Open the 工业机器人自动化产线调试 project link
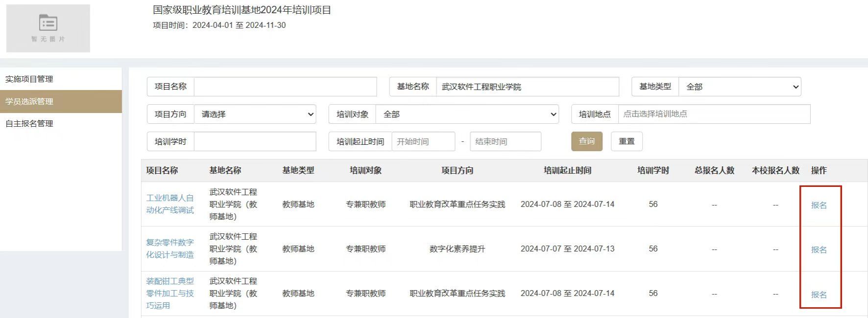Screen dimensions: 868x318 pyautogui.click(x=170, y=204)
